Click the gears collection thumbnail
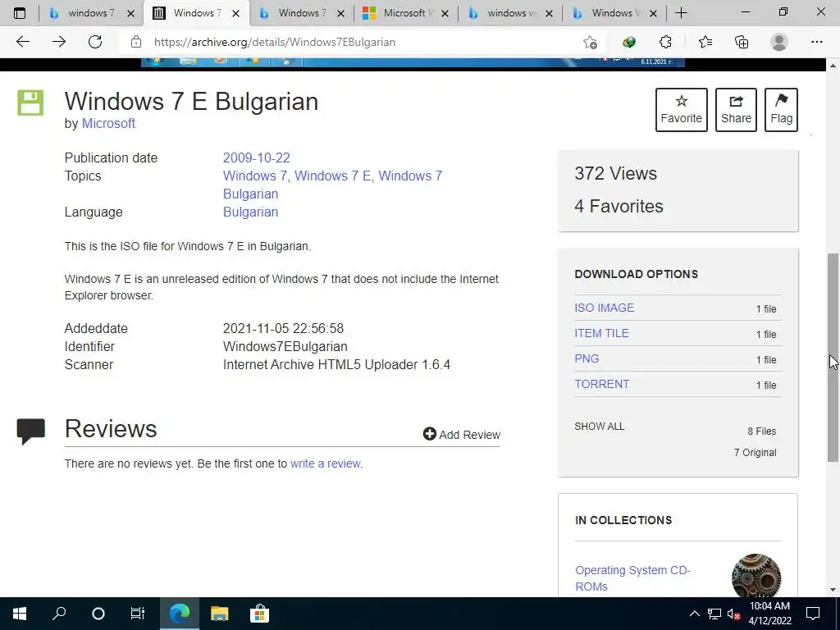Image resolution: width=840 pixels, height=630 pixels. tap(756, 576)
